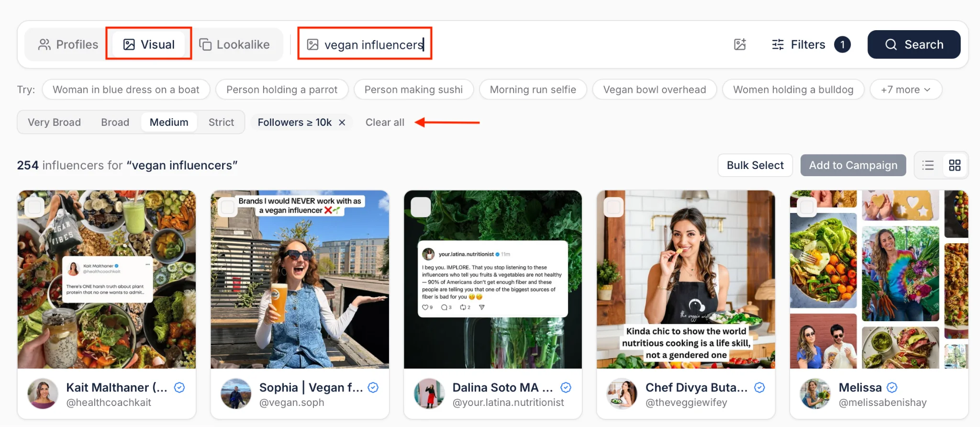Switch to the Profiles search tab

click(x=68, y=45)
